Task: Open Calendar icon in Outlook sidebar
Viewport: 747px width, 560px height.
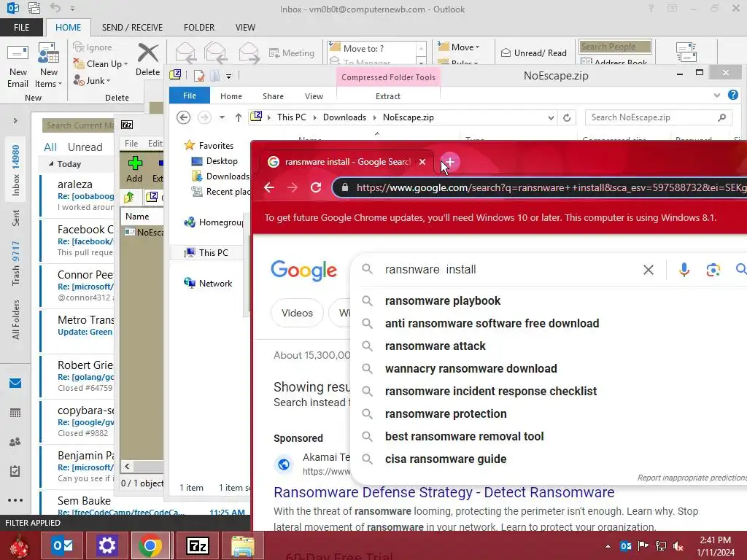Action: pos(15,413)
